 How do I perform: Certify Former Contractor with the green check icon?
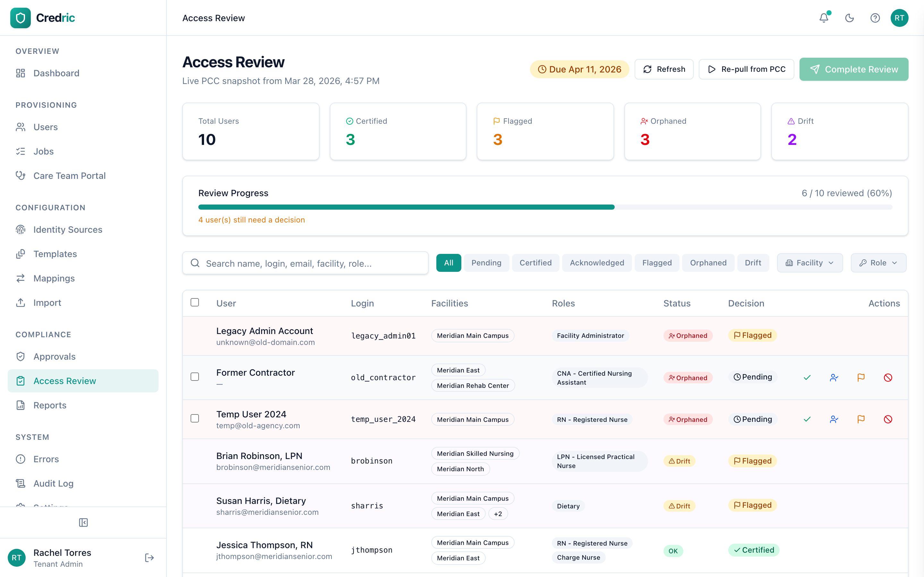pyautogui.click(x=807, y=377)
